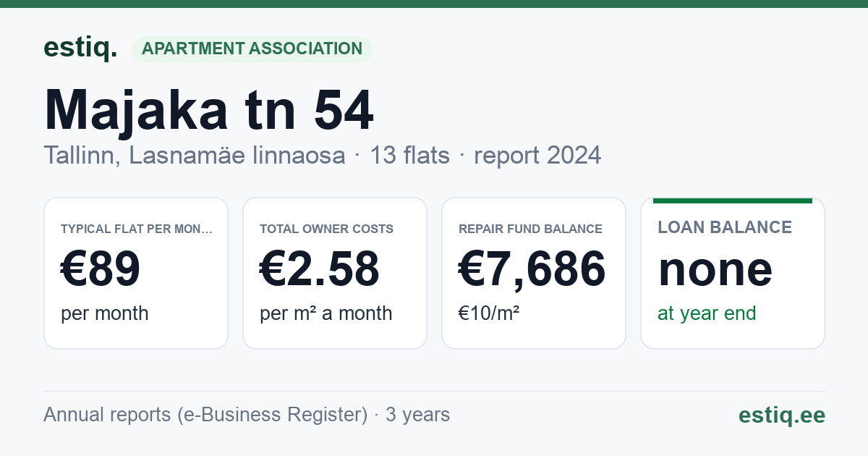Click the 'Tallinn, Lasnamäe linnaosa' location text

coord(195,155)
